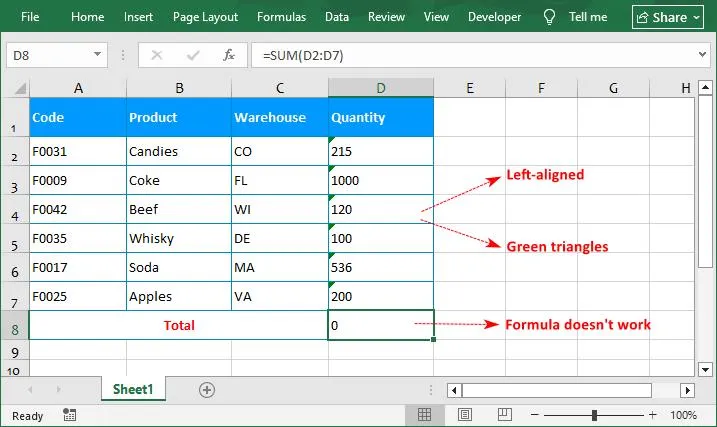Expand the Name Box dropdown arrow

point(97,54)
